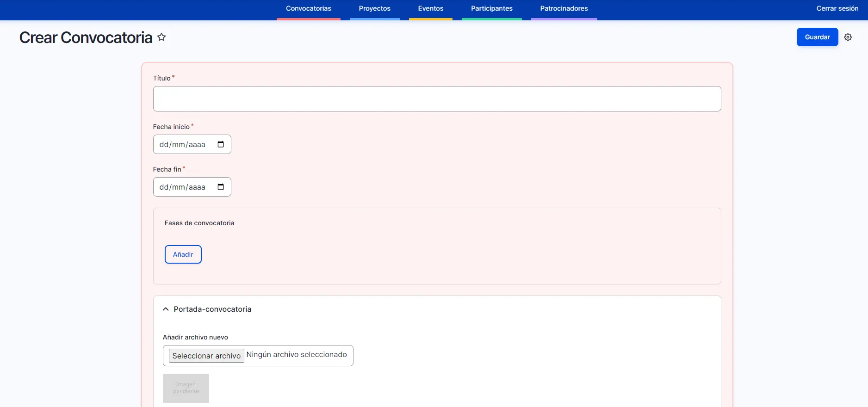Click the 'Ningún archivo seleccionado' text
The height and width of the screenshot is (407, 868).
297,355
